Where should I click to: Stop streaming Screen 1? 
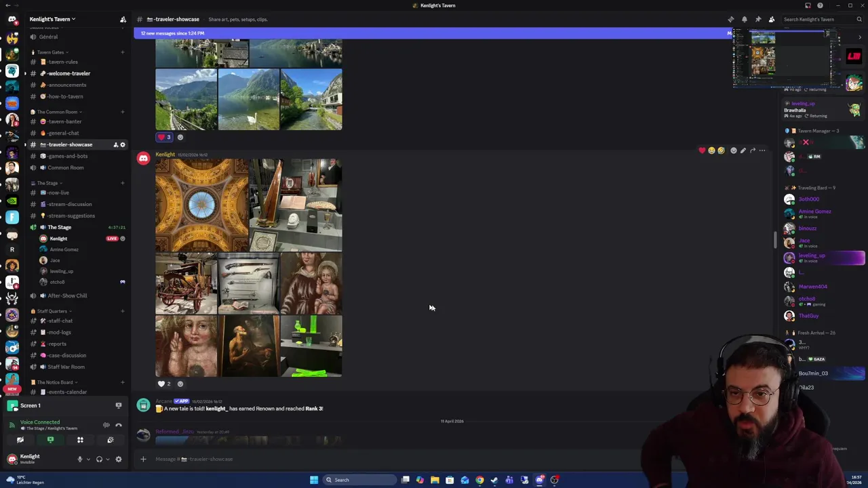tap(118, 405)
